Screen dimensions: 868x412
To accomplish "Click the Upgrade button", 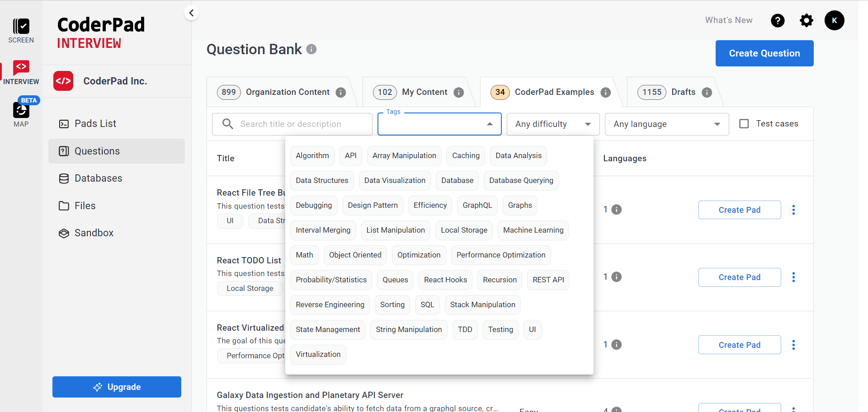I will tap(117, 387).
